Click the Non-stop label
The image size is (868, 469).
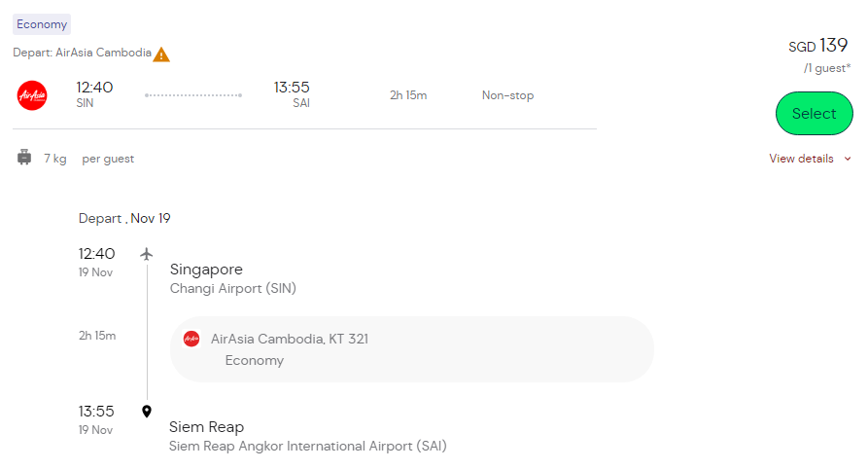[x=507, y=95]
